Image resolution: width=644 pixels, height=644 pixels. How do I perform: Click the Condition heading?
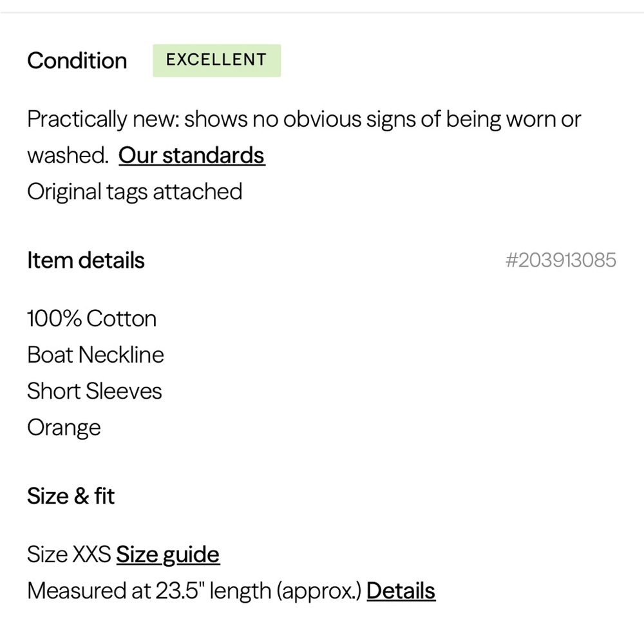click(77, 61)
